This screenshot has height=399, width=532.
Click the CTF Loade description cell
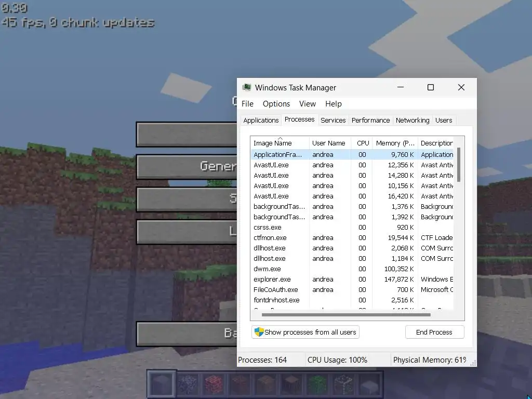tap(436, 238)
